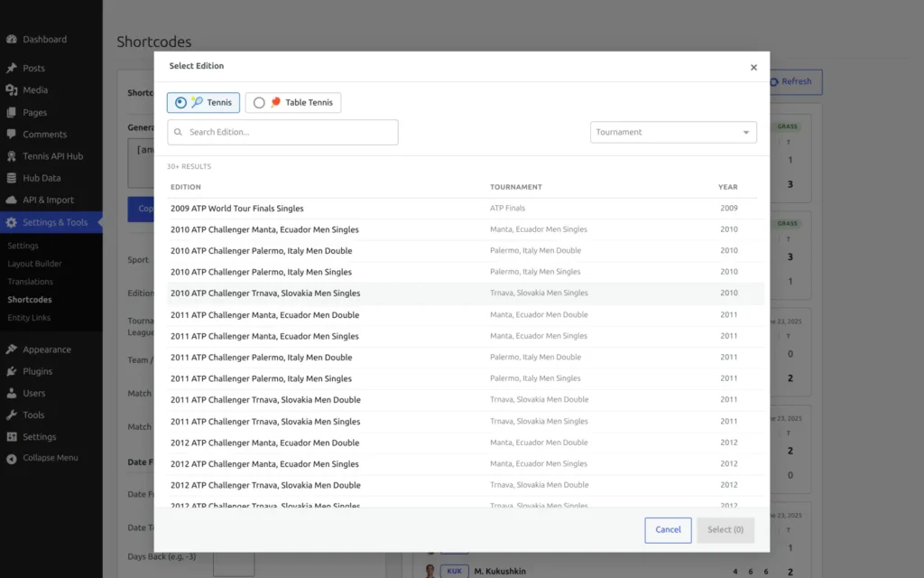Select 2010 ATP Challenger Trnava, Slovakia Men Singles
This screenshot has height=578, width=924.
coord(466,294)
